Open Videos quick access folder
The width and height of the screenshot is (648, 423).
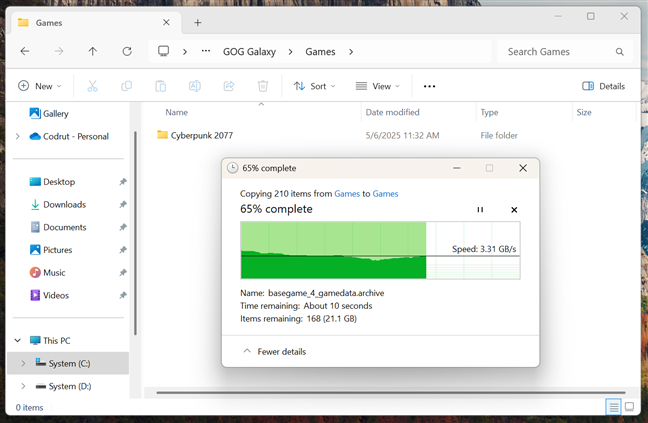point(49,295)
